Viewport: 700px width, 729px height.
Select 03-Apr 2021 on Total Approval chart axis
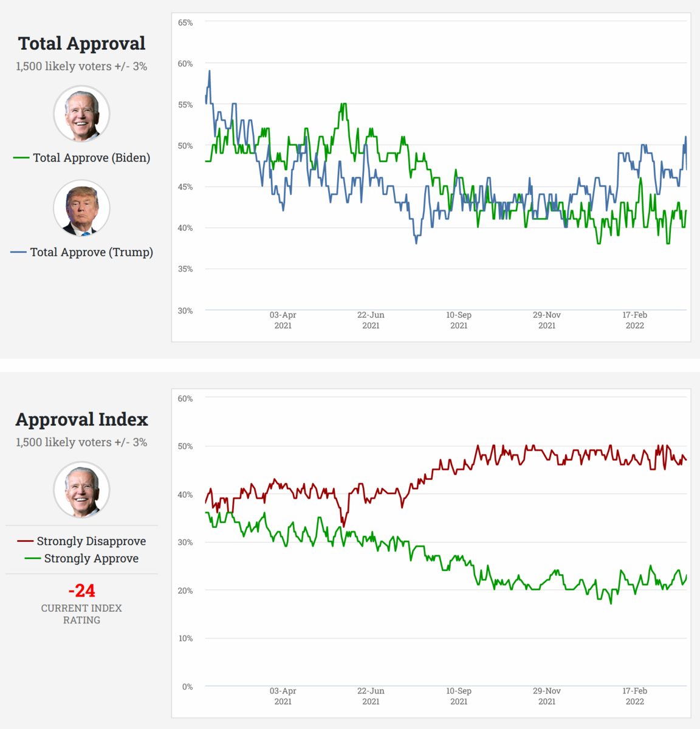click(283, 320)
